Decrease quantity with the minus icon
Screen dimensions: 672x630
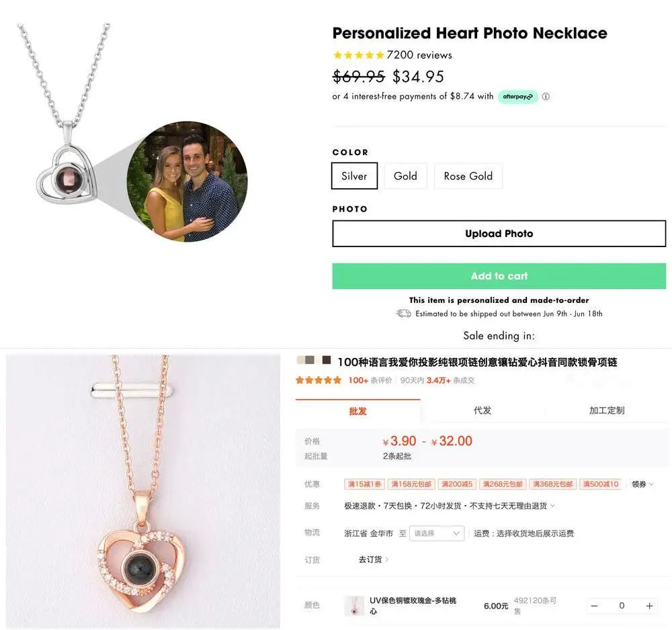(594, 606)
